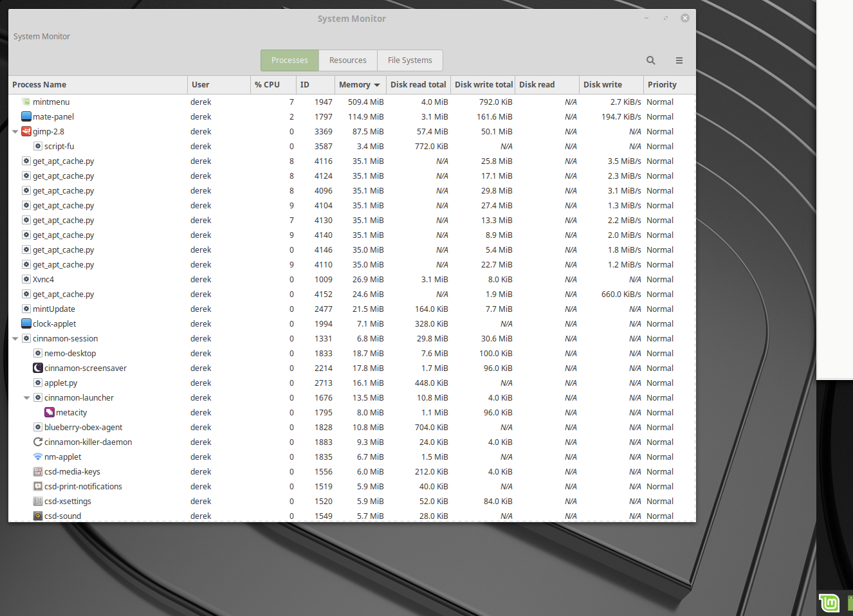Image resolution: width=853 pixels, height=616 pixels.
Task: Click the mintUpdate process icon
Action: (x=26, y=309)
